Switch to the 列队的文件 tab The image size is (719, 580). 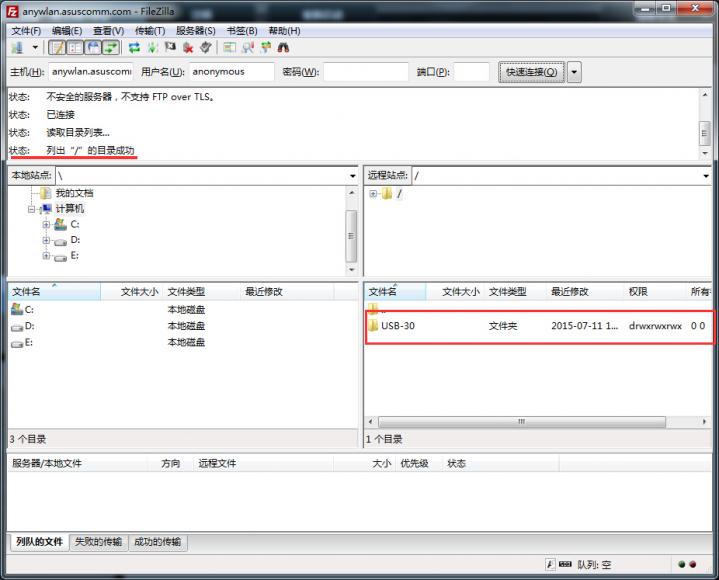pyautogui.click(x=39, y=542)
